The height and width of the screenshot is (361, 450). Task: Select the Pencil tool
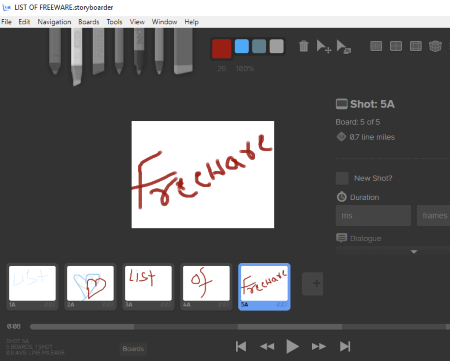(119, 51)
